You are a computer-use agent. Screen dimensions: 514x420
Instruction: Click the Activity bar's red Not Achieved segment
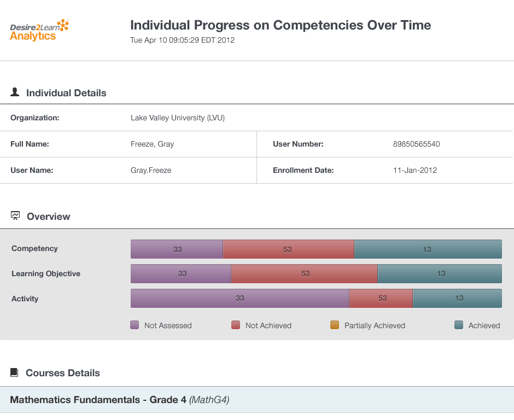(381, 299)
